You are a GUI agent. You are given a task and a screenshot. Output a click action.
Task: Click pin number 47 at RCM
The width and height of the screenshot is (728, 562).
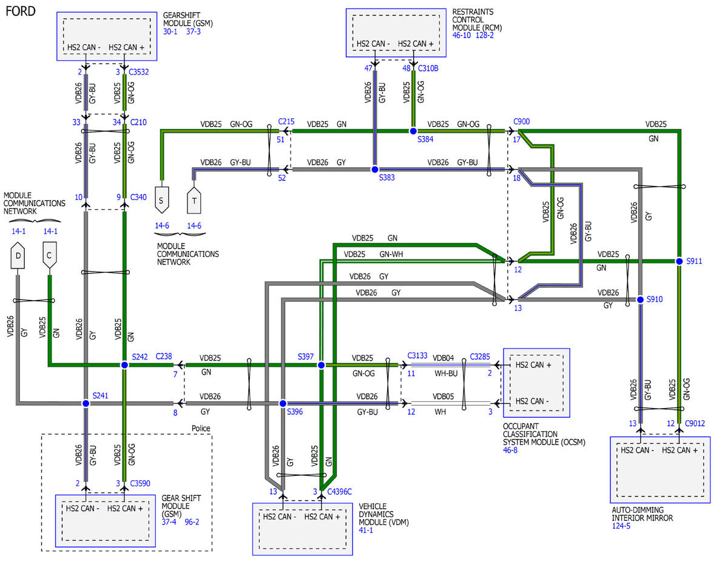368,69
